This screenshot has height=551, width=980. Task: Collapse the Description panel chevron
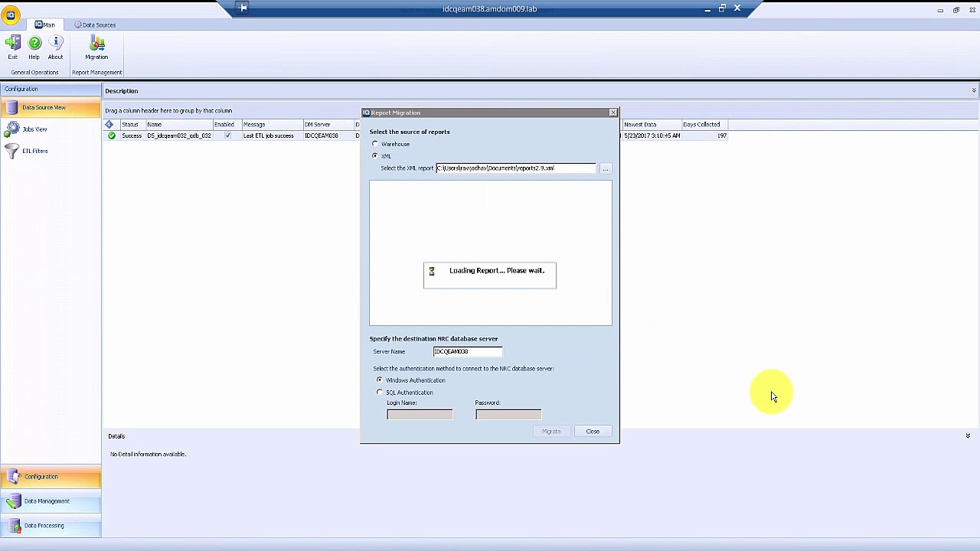point(974,90)
